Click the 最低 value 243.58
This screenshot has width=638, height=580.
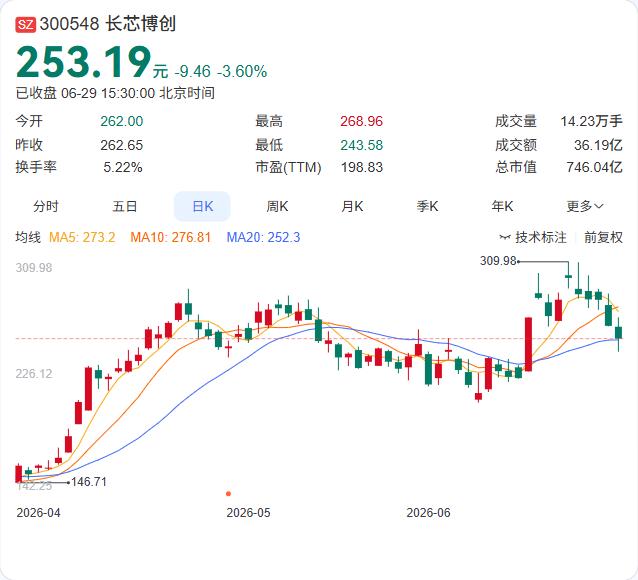pos(361,145)
